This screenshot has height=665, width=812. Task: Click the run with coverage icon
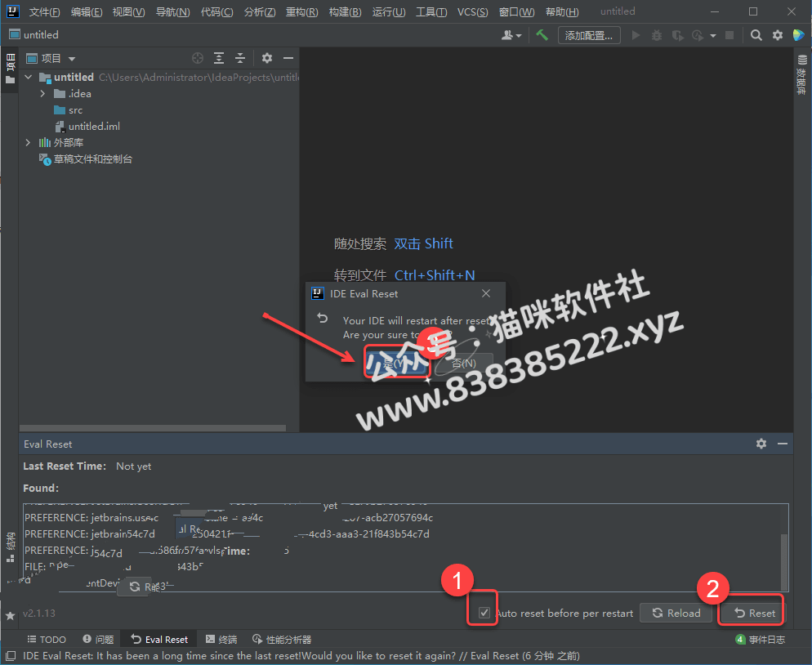[677, 35]
